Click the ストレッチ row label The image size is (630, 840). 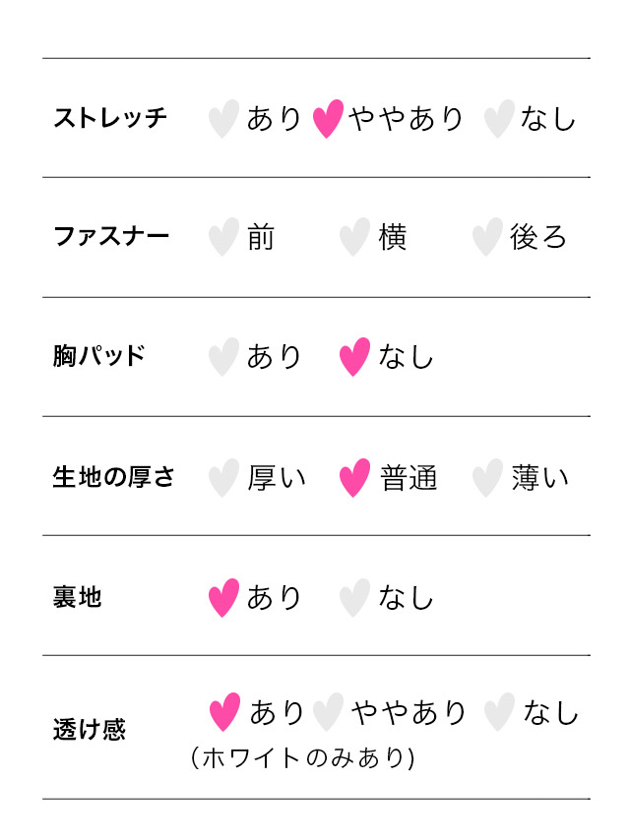coord(110,118)
